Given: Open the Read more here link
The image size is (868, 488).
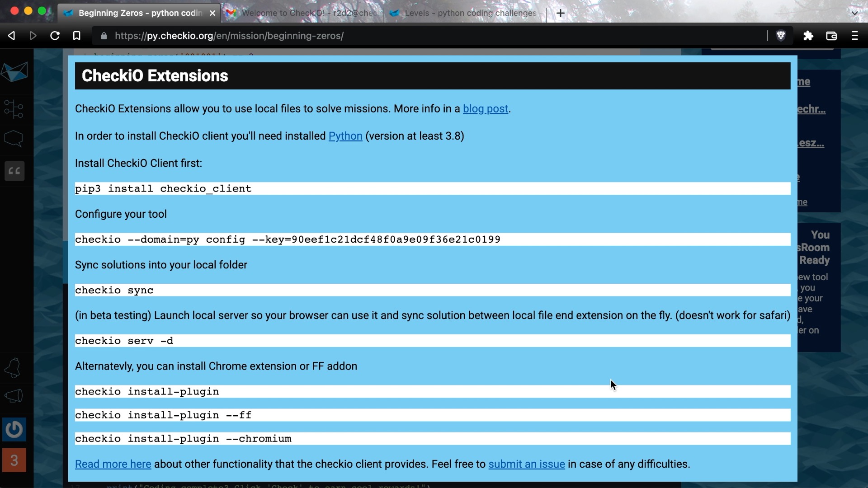Looking at the screenshot, I should tap(113, 464).
